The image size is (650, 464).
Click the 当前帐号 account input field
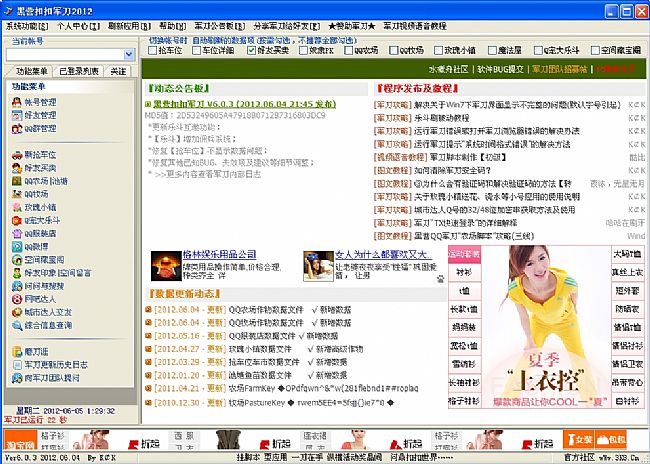pyautogui.click(x=65, y=54)
